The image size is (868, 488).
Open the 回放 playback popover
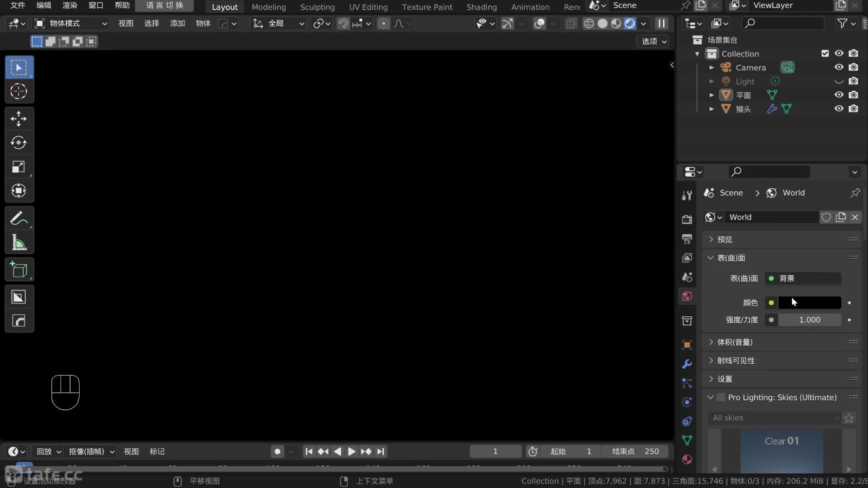[x=48, y=451]
